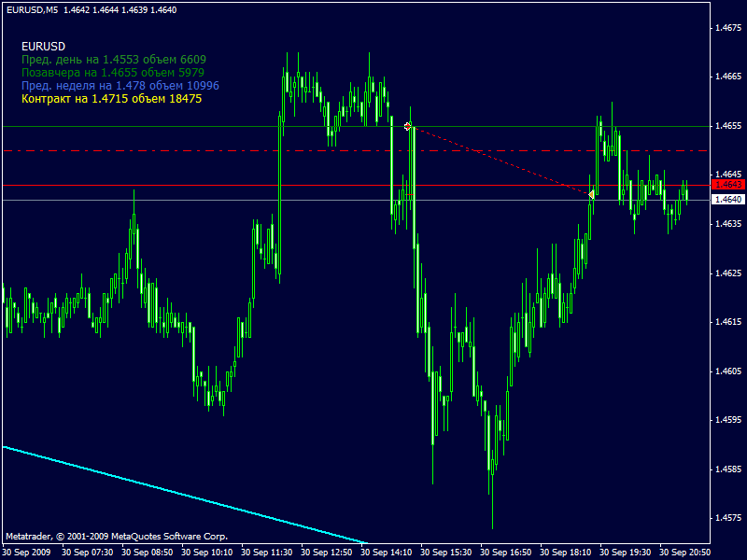Click the 1.4635 price scale value

click(x=728, y=223)
